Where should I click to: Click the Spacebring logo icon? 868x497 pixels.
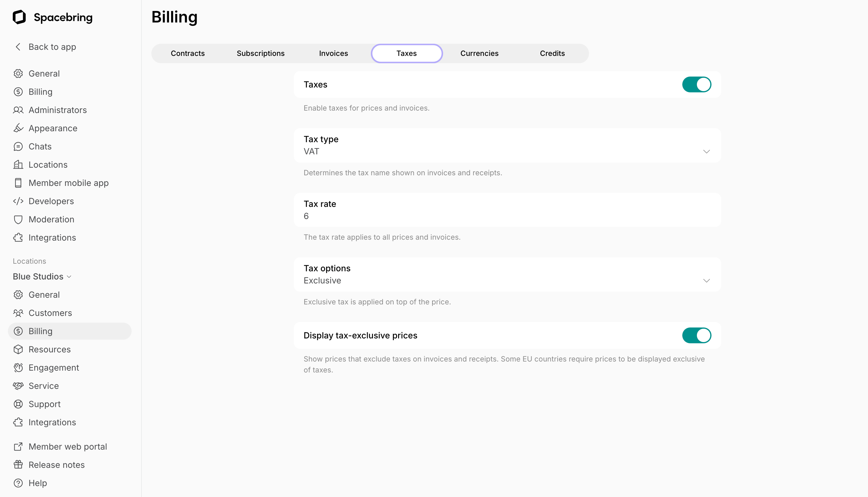coord(19,17)
